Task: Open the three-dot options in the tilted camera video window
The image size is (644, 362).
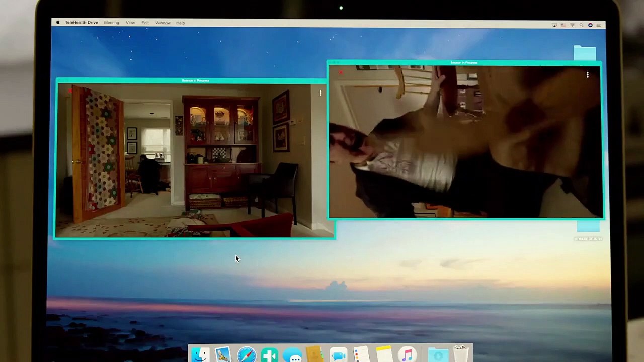Action: pyautogui.click(x=587, y=75)
